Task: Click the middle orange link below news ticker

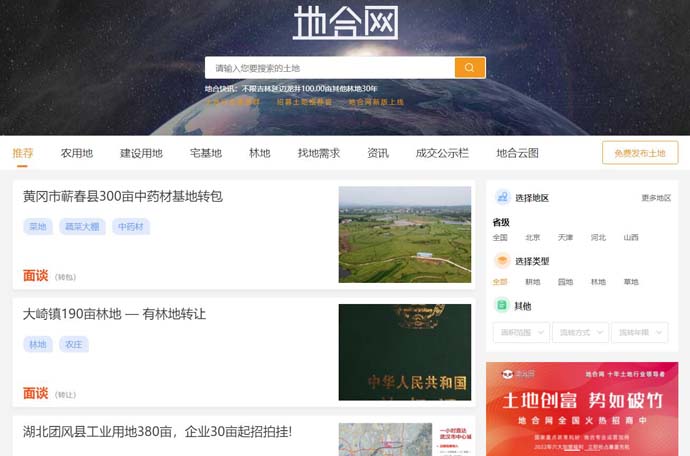Action: pyautogui.click(x=304, y=102)
